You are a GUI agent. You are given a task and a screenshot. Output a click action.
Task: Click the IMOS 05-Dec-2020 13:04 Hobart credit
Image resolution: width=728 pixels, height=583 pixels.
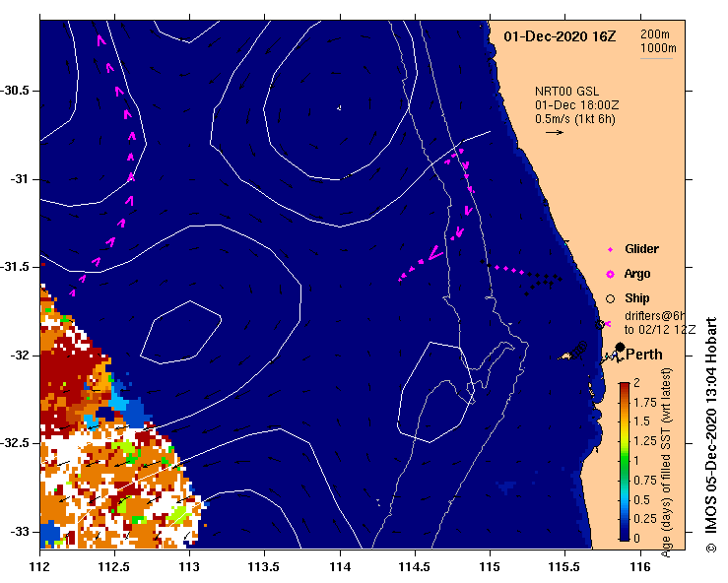[711, 434]
